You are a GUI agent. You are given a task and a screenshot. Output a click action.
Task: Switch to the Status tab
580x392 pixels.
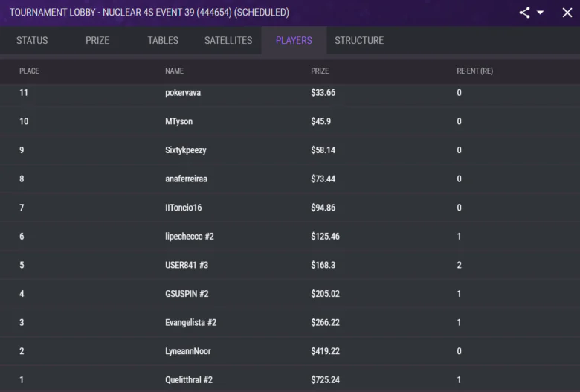pos(32,40)
